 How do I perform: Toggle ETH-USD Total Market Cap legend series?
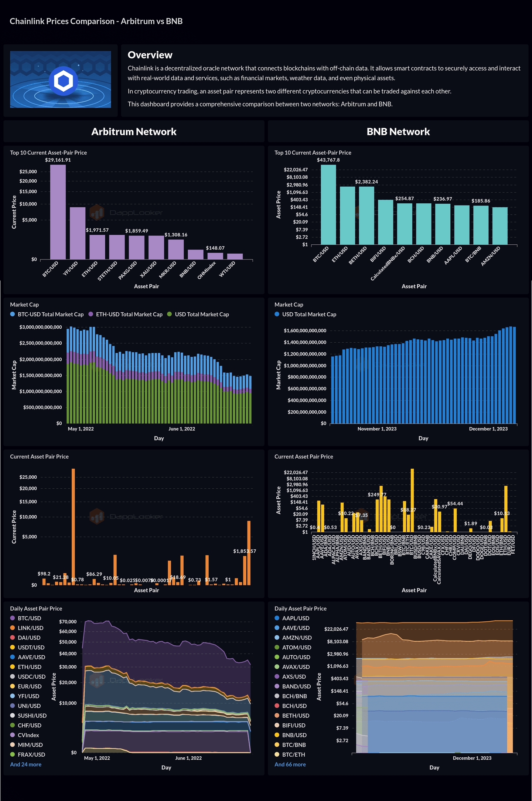tap(126, 314)
